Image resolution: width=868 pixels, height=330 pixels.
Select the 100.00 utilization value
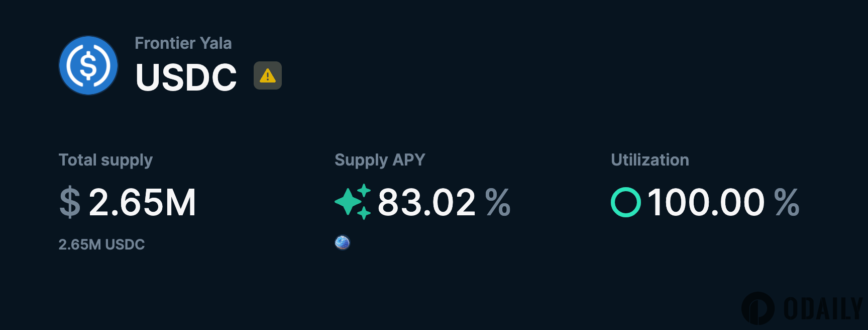click(706, 202)
